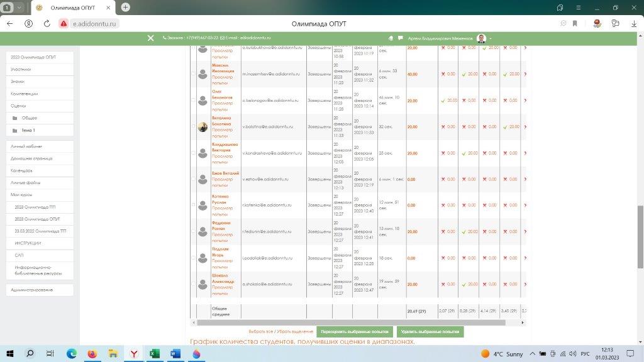This screenshot has width=644, height=362.
Task: Check the row for Шокало Александр
Action: [193, 284]
